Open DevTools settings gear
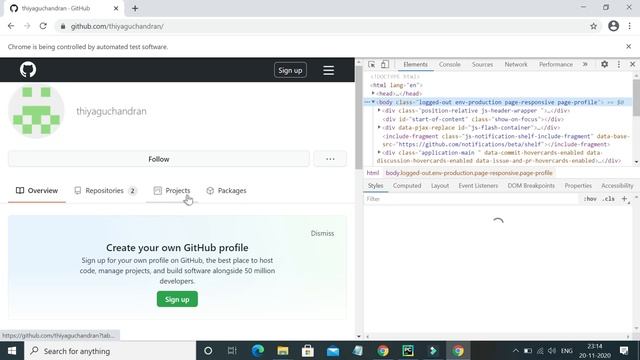Image resolution: width=640 pixels, height=360 pixels. pyautogui.click(x=604, y=64)
